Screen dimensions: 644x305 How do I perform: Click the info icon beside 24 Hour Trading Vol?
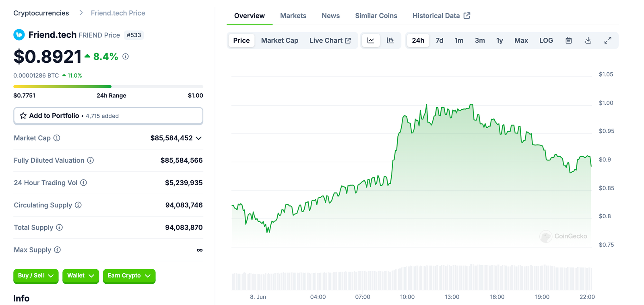click(x=83, y=183)
